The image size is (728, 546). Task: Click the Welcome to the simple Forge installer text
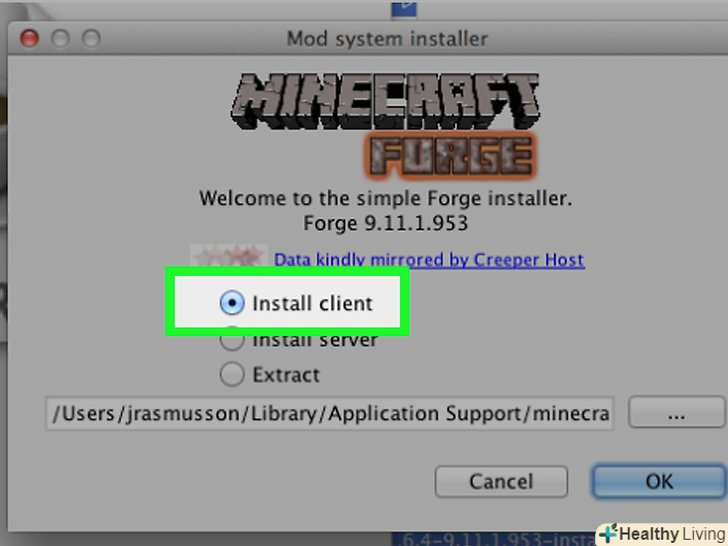tap(385, 199)
